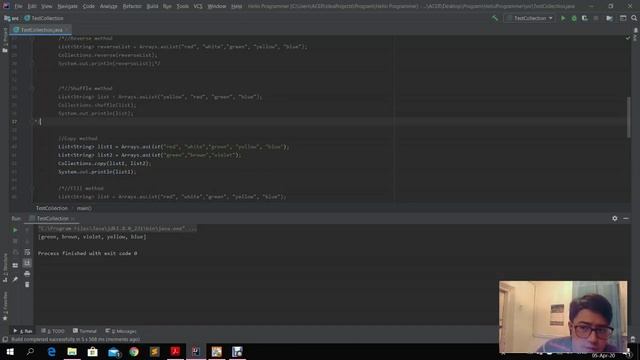Open File Explorer from taskbar
The image size is (640, 360).
[x=72, y=352]
